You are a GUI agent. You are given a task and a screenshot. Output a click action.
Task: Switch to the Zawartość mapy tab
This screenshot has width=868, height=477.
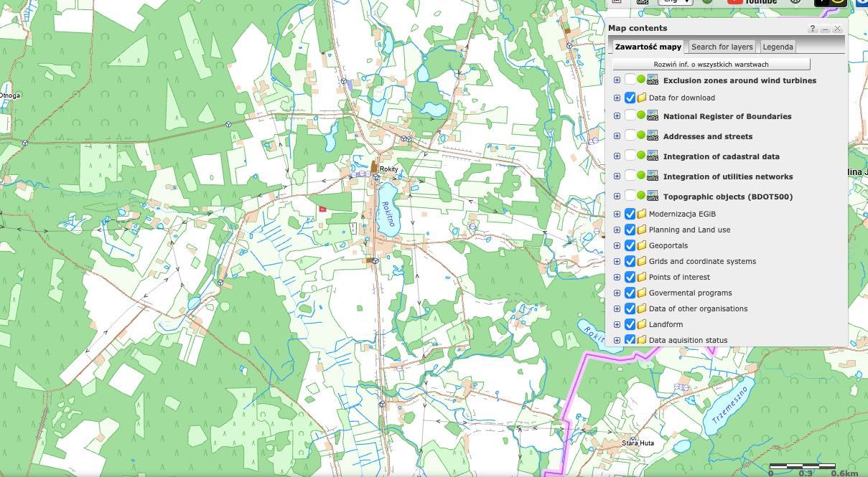click(x=648, y=47)
